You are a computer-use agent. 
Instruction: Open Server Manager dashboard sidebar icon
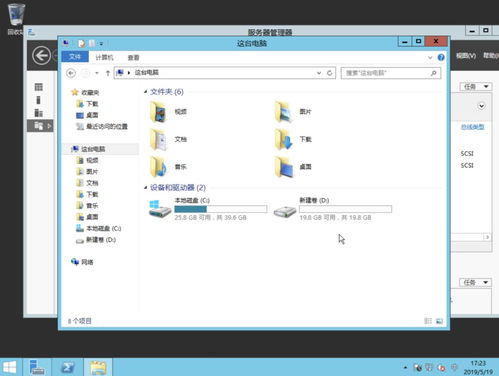coord(39,87)
